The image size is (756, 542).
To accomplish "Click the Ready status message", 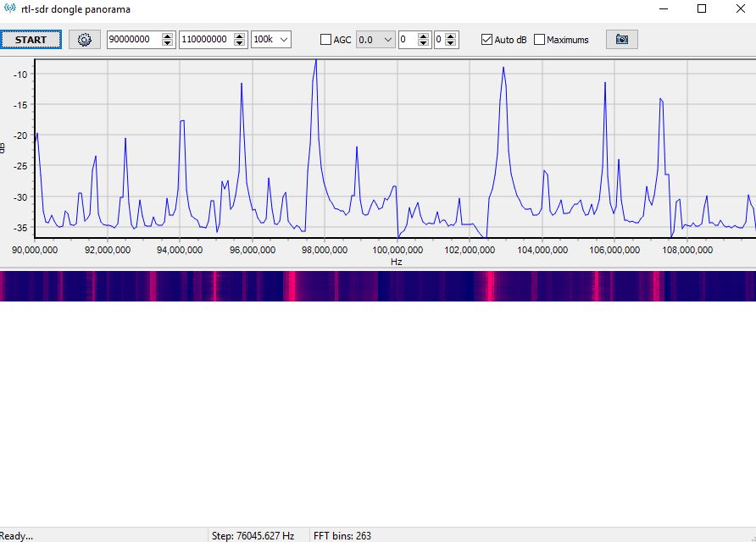I will pyautogui.click(x=17, y=535).
